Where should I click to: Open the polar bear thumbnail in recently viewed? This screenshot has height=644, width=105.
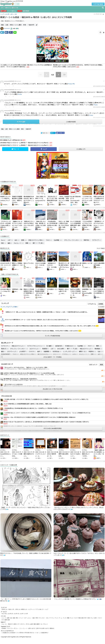40,257
